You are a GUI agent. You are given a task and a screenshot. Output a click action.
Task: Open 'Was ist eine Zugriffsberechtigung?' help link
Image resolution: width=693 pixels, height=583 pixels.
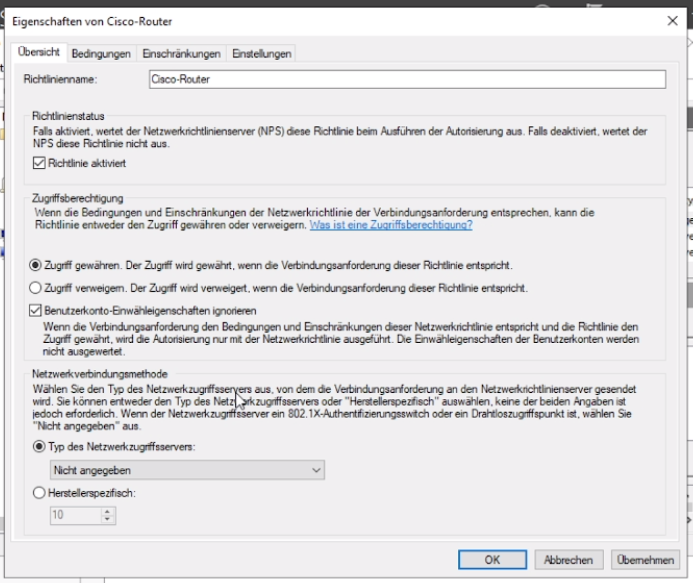tap(391, 225)
